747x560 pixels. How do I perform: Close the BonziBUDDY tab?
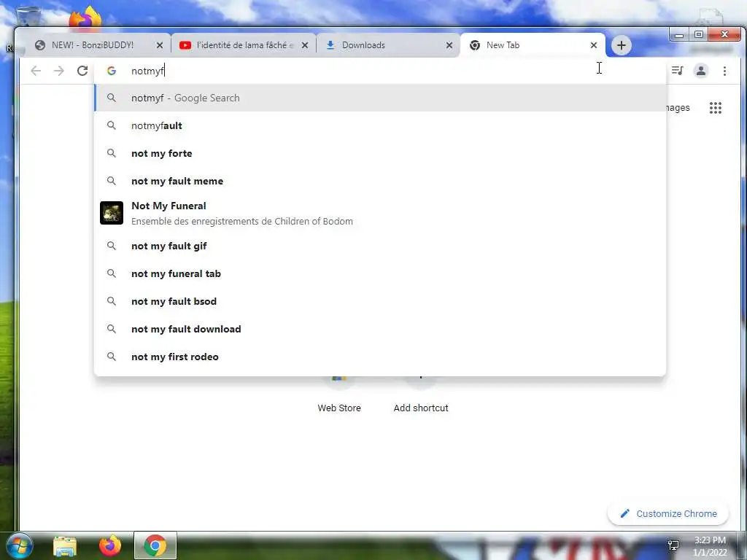[x=160, y=45]
